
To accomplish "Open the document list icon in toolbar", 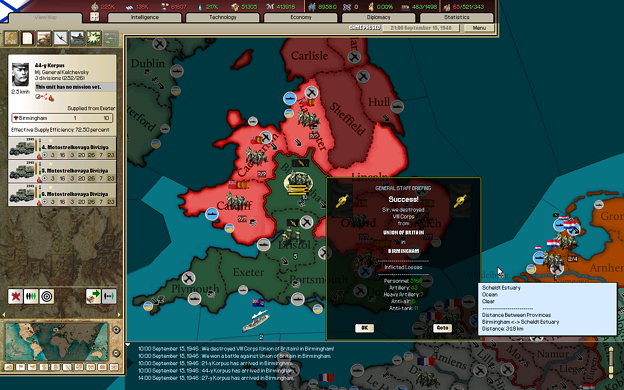I will coord(27,38).
